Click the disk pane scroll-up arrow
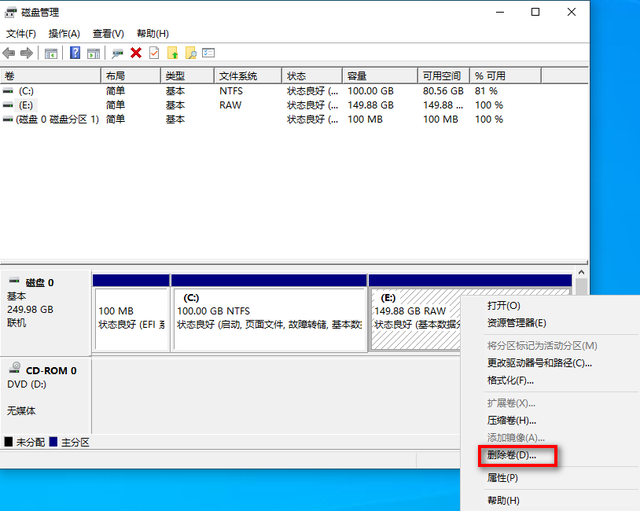This screenshot has height=511, width=640. [582, 272]
